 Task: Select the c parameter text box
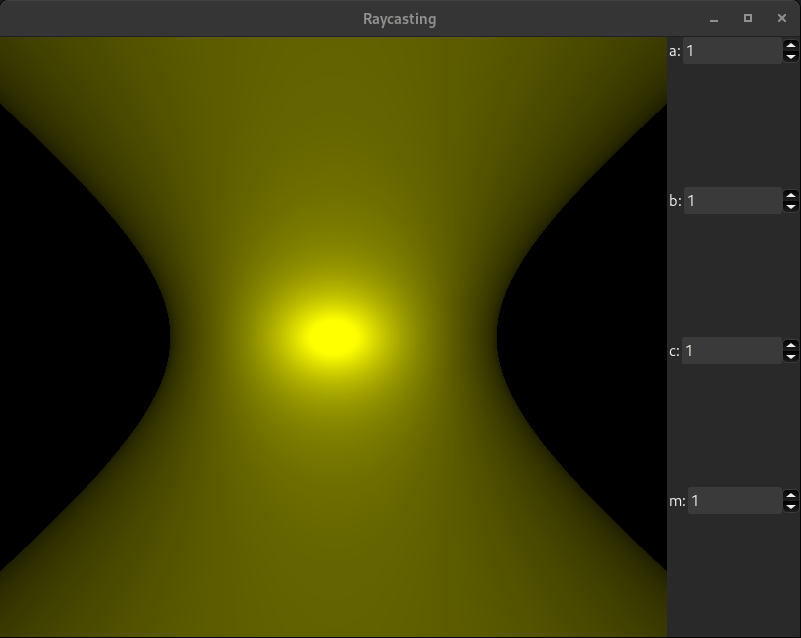(x=731, y=350)
